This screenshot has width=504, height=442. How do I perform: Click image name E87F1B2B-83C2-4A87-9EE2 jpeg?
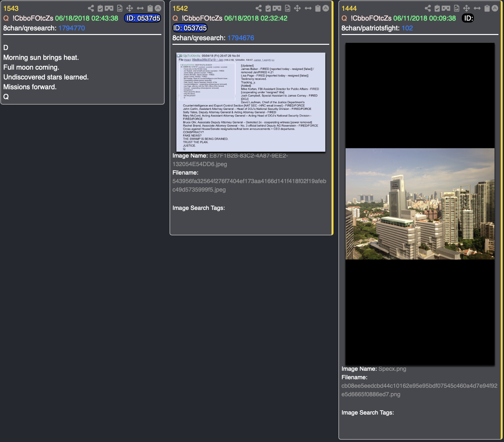click(230, 160)
